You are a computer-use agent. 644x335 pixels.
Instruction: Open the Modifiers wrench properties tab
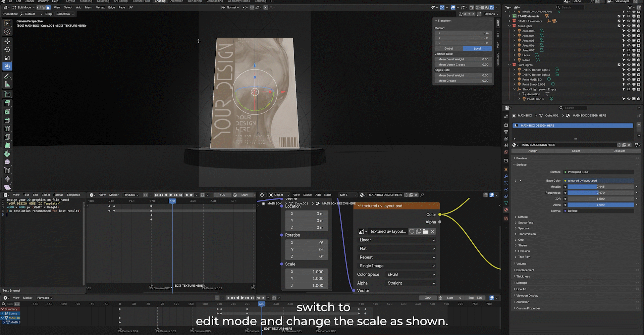(506, 176)
